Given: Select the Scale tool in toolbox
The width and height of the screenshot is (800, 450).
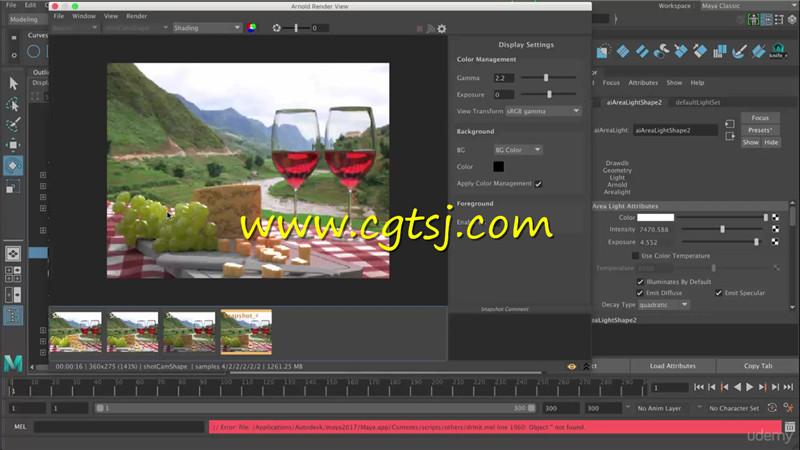Looking at the screenshot, I should point(13,187).
